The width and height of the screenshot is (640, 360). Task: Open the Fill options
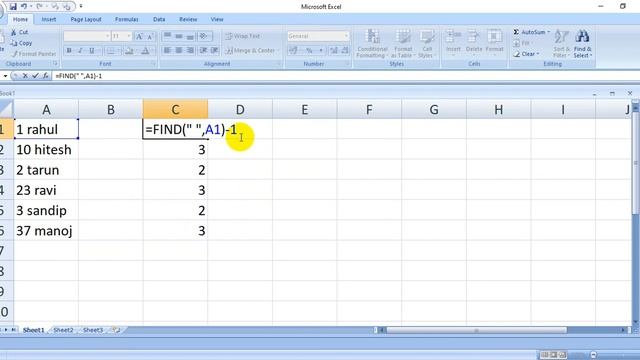(x=522, y=43)
